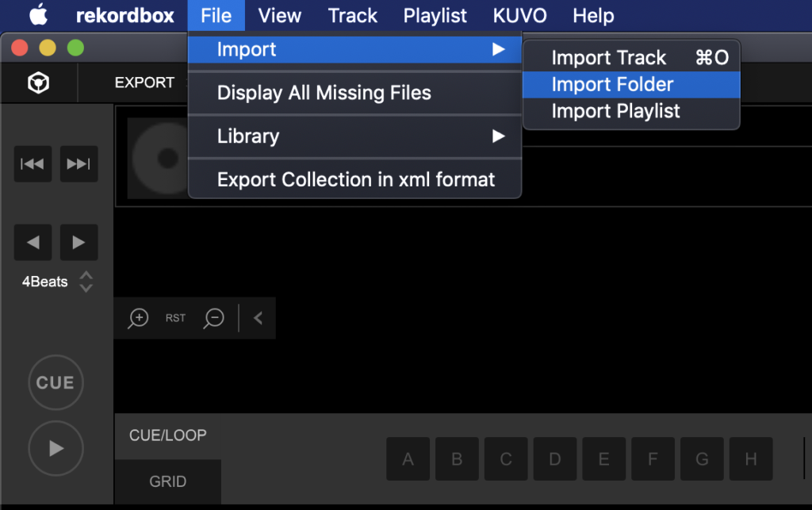Switch to the GRID tab
This screenshot has width=812, height=510.
coord(168,481)
